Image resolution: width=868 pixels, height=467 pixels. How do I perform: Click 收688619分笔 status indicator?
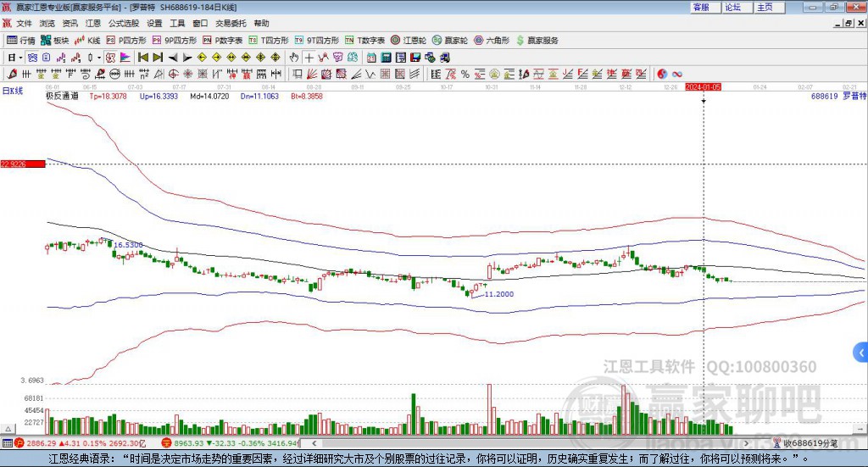pyautogui.click(x=806, y=443)
